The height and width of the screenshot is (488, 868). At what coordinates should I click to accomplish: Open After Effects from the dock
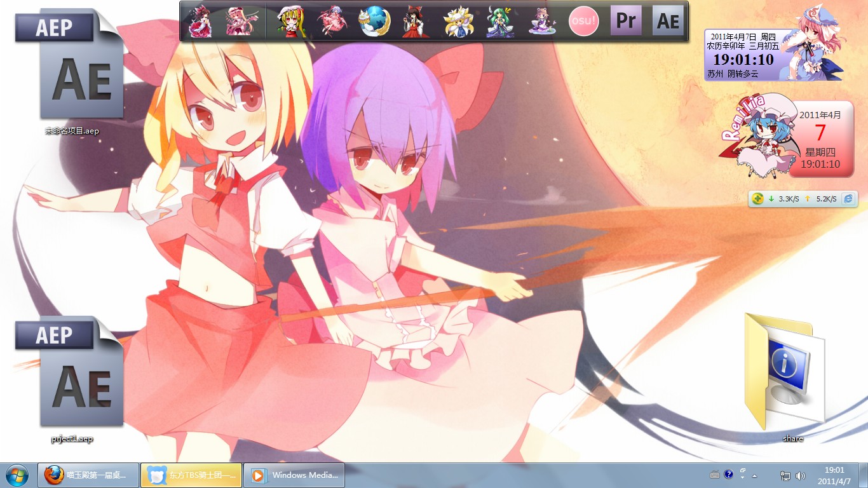tap(668, 20)
